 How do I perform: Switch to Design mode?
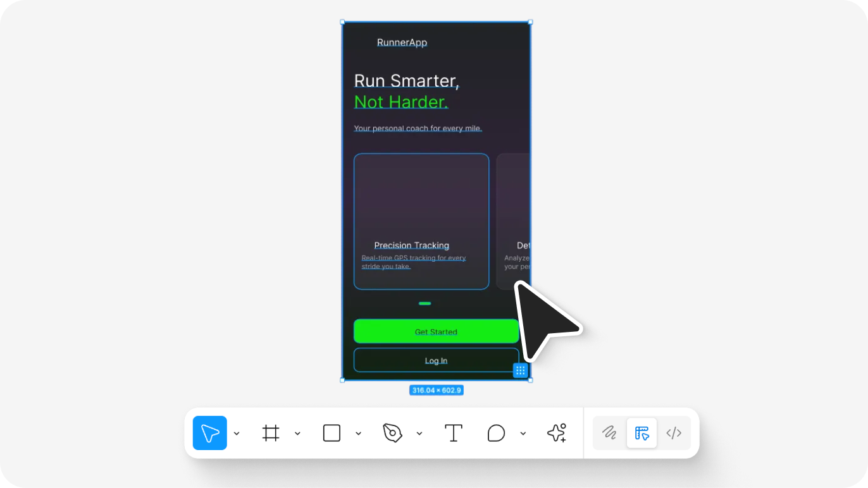[x=642, y=433]
